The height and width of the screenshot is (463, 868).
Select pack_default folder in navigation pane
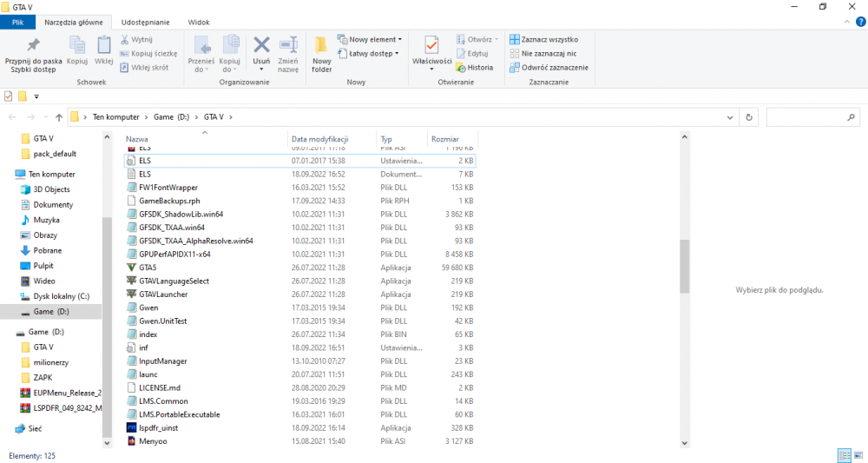coord(55,154)
